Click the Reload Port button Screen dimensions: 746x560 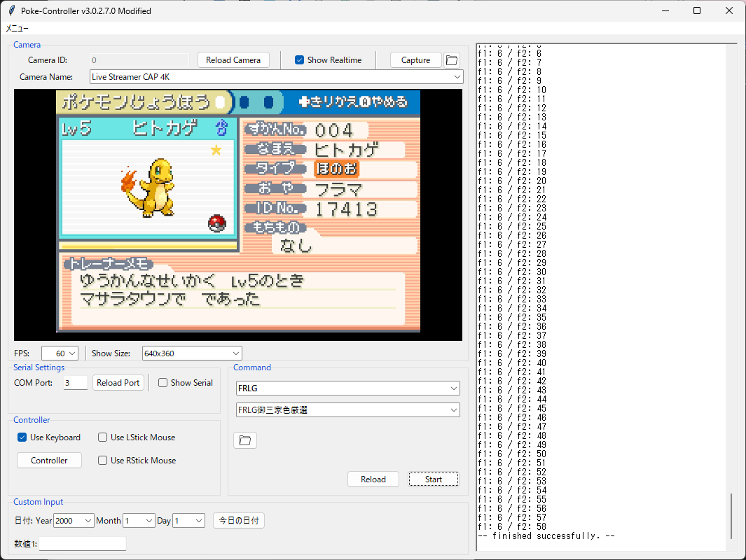coord(118,383)
